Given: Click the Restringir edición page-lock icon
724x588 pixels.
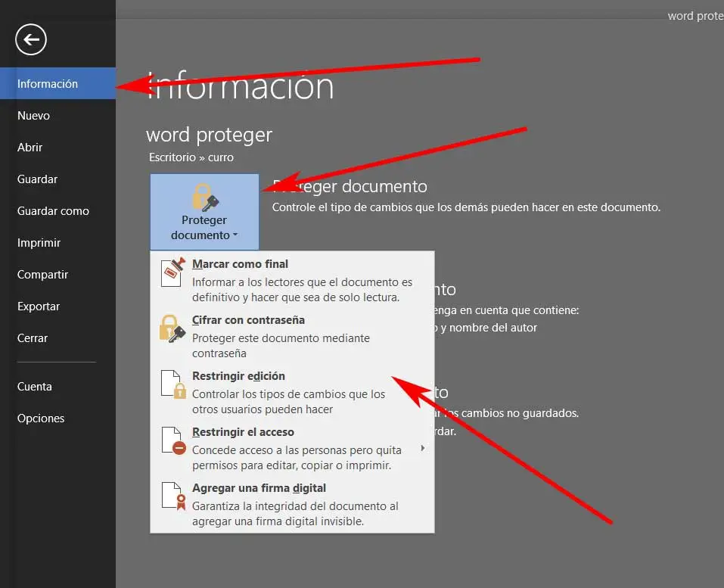Looking at the screenshot, I should [x=173, y=384].
